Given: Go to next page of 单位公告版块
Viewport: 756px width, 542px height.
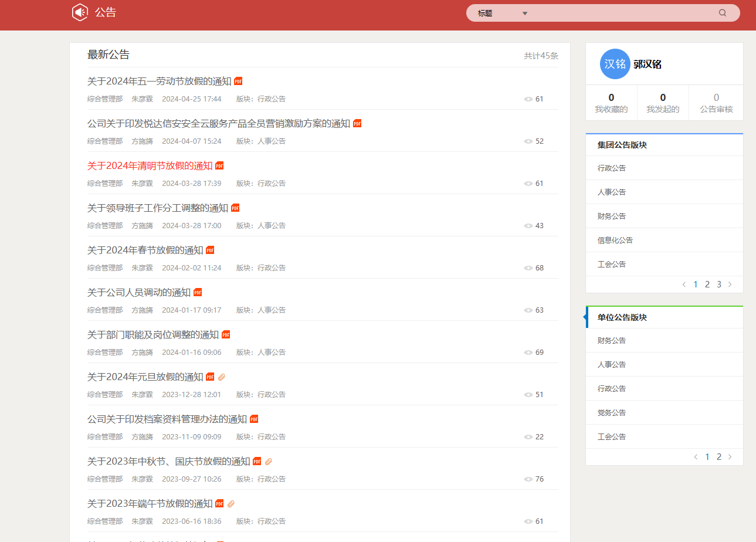Looking at the screenshot, I should tap(730, 457).
